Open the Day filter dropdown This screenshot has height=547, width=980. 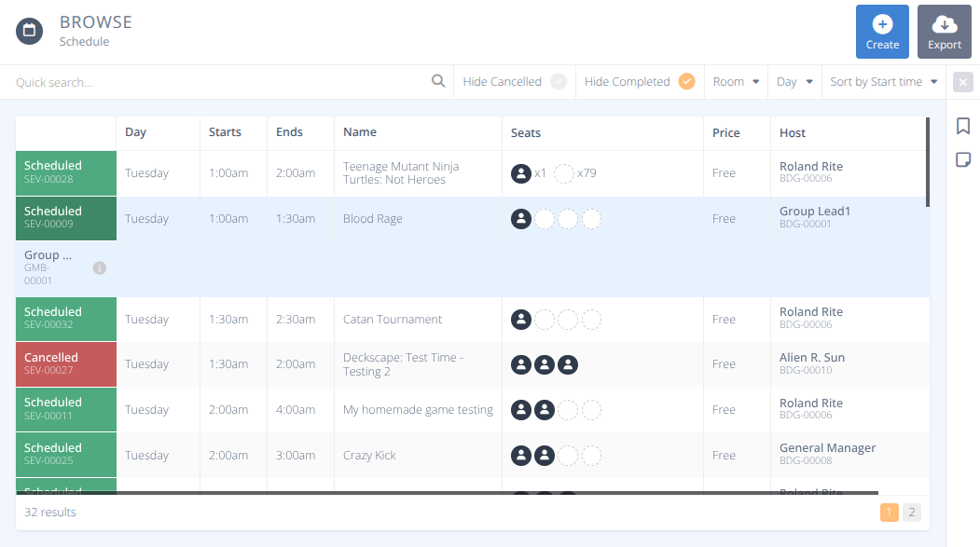(794, 81)
